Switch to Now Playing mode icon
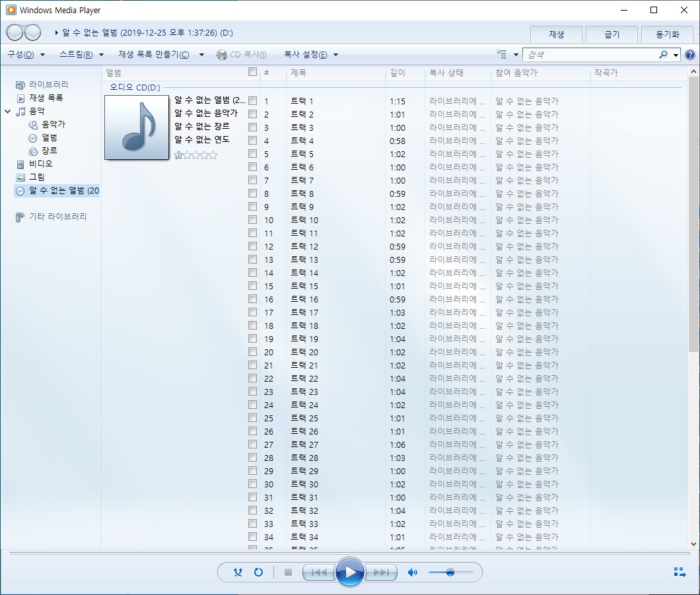 680,572
